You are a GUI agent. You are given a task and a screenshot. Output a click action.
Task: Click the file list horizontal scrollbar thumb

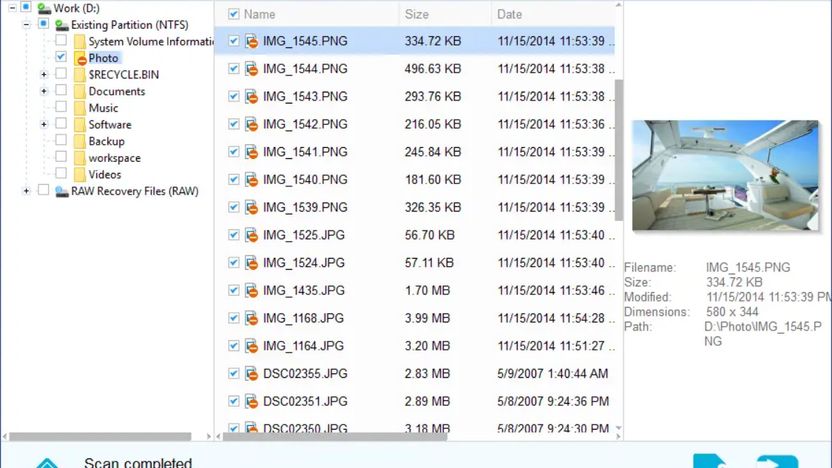(x=335, y=437)
